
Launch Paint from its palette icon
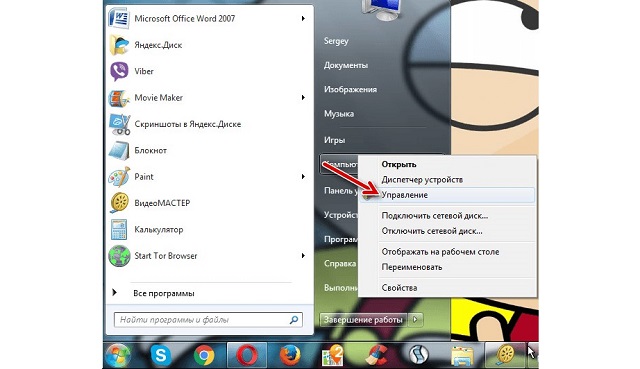coord(119,177)
